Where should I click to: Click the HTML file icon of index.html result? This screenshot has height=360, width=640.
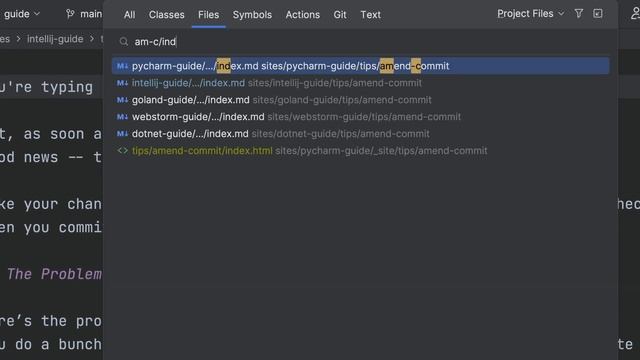pos(122,151)
